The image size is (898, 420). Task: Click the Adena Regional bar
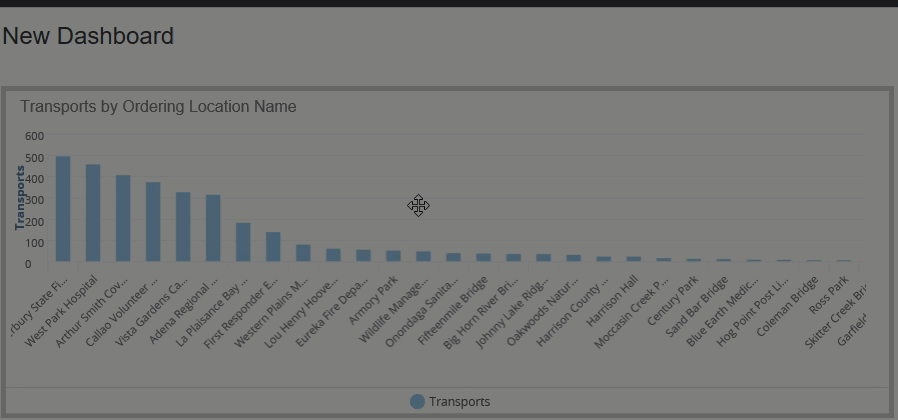(213, 228)
